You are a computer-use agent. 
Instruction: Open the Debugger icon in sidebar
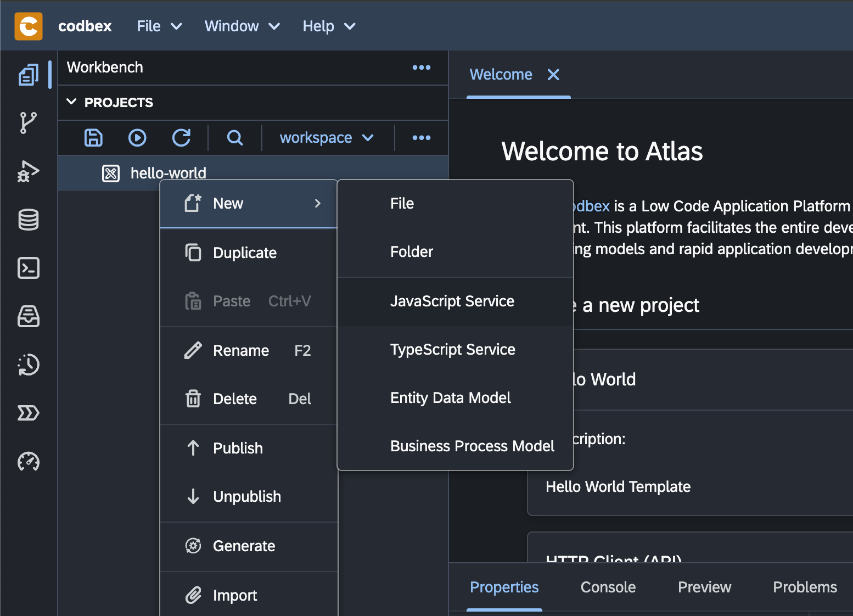pos(29,171)
